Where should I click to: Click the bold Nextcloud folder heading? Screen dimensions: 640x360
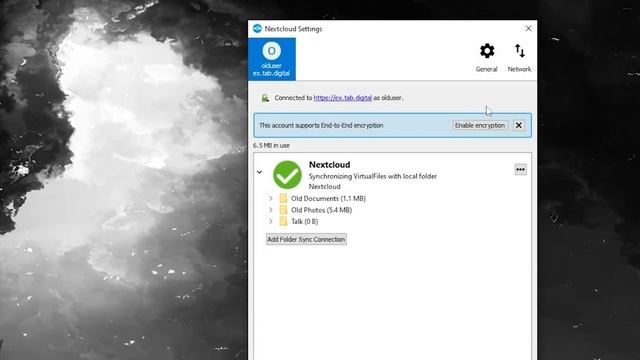coord(329,164)
